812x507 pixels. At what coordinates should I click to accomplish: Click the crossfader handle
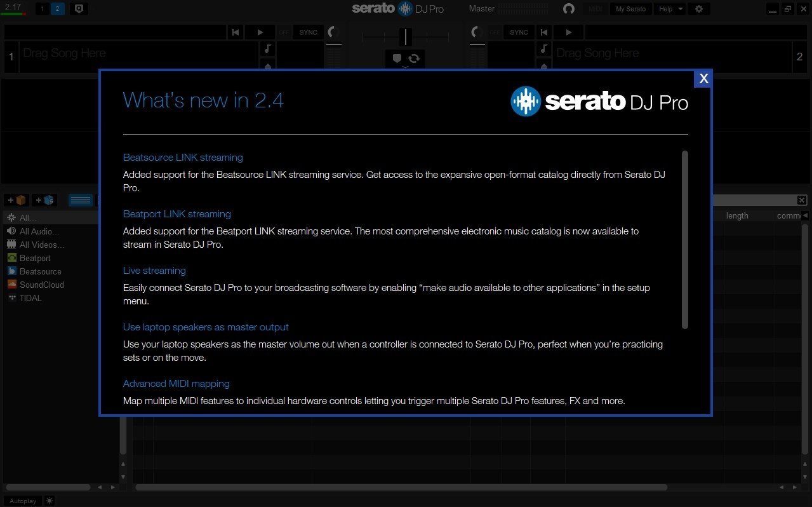point(406,36)
